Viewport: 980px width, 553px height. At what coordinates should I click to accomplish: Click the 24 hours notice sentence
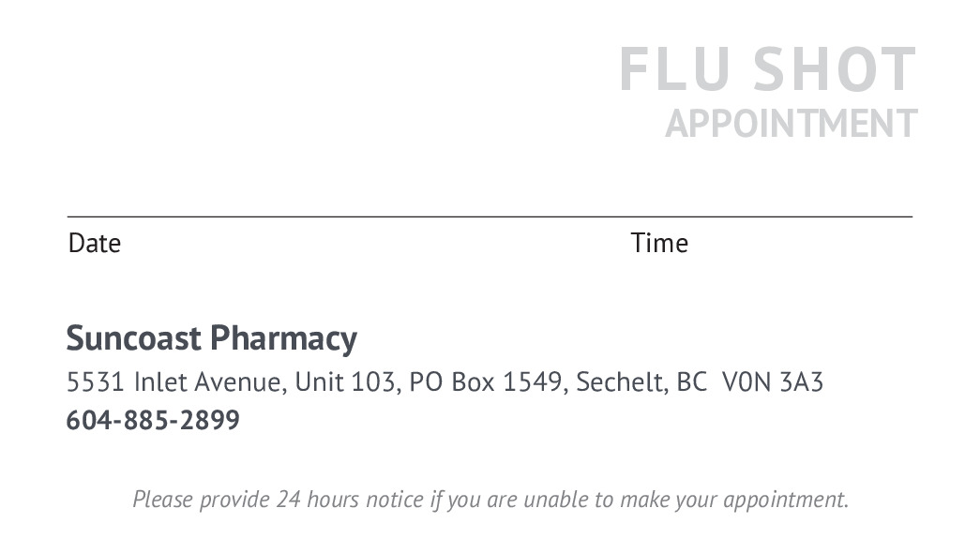(x=490, y=500)
